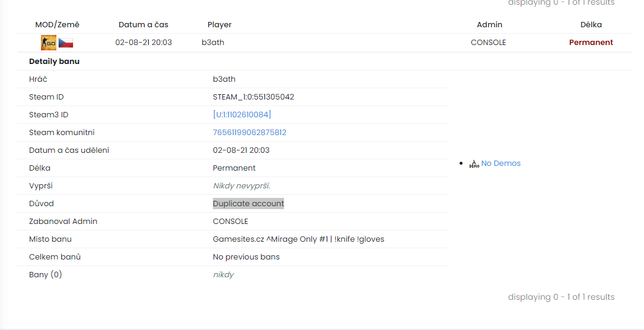
Task: Click the Player column header
Action: [x=219, y=24]
